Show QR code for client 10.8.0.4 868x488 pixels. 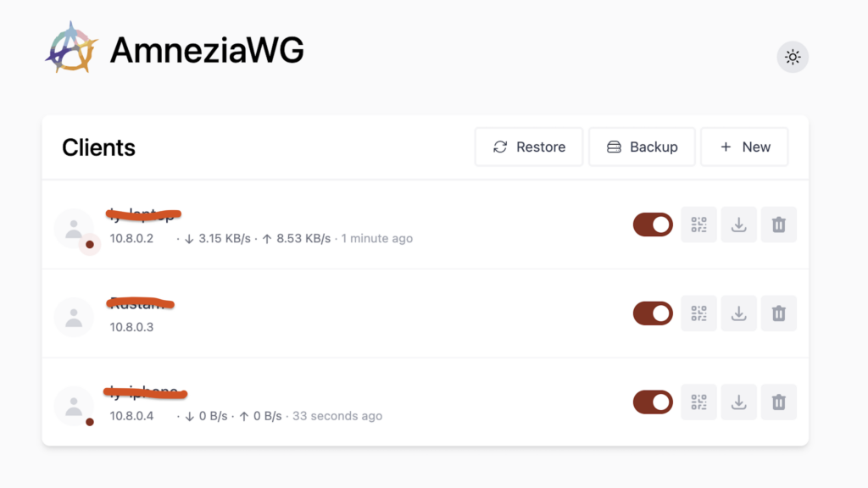tap(698, 402)
